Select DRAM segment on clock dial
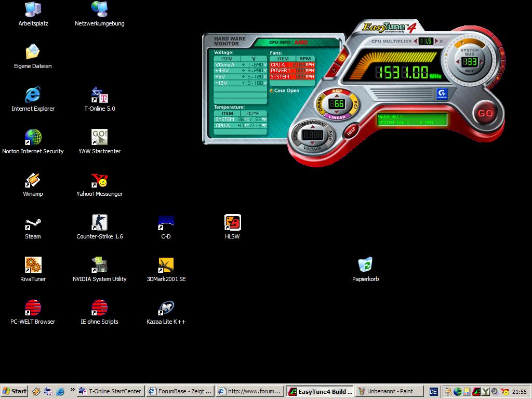Screen dimensions: 532x399 [x=320, y=104]
